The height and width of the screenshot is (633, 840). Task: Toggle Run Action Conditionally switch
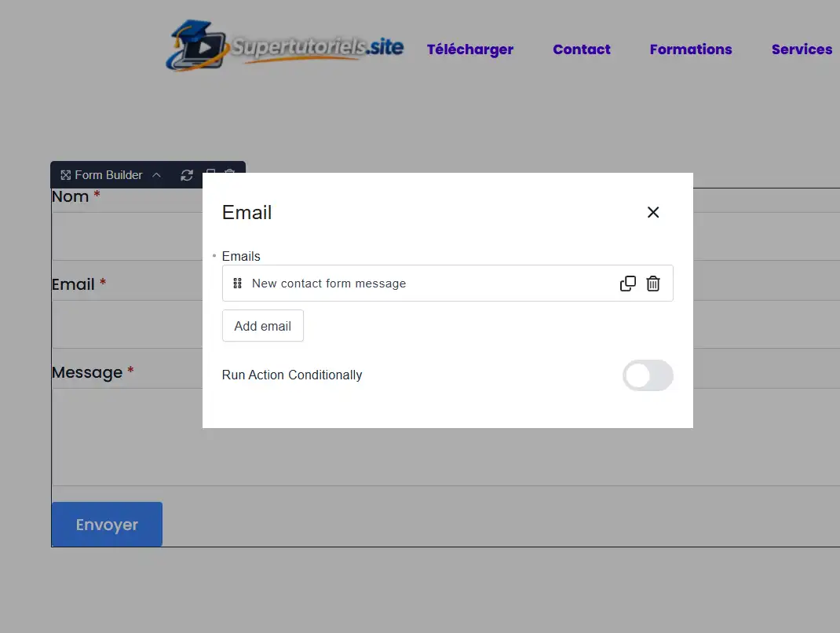tap(647, 375)
